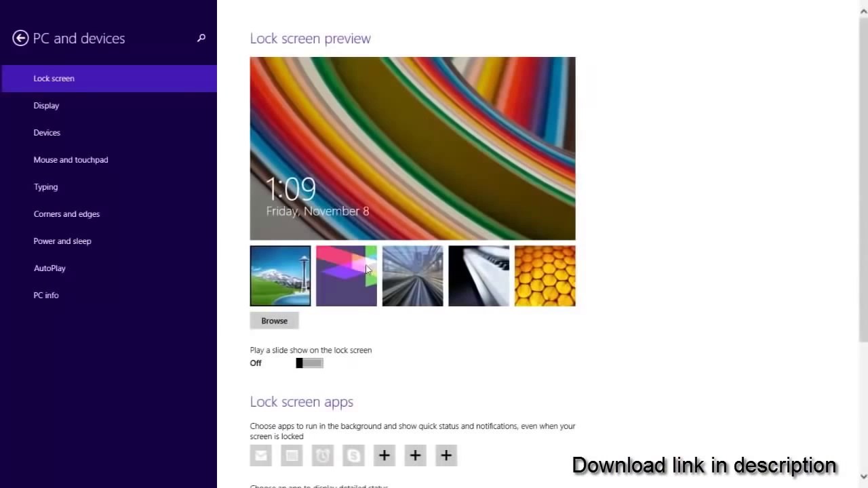868x488 pixels.
Task: Go back using the circled arrow
Action: [x=20, y=39]
